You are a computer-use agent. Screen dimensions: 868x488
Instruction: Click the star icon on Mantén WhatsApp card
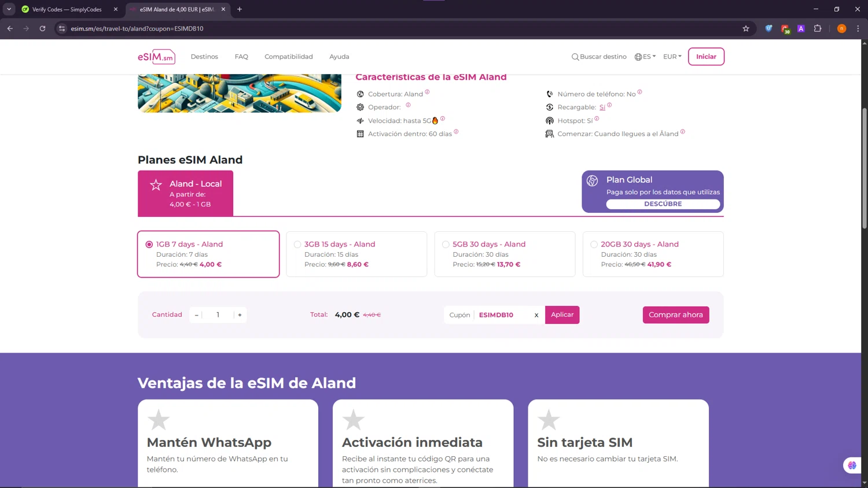click(x=158, y=420)
